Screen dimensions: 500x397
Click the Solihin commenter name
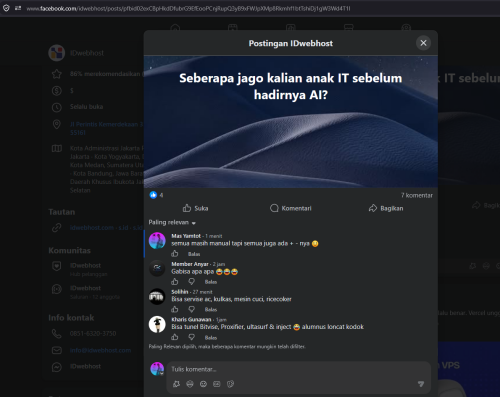[180, 292]
